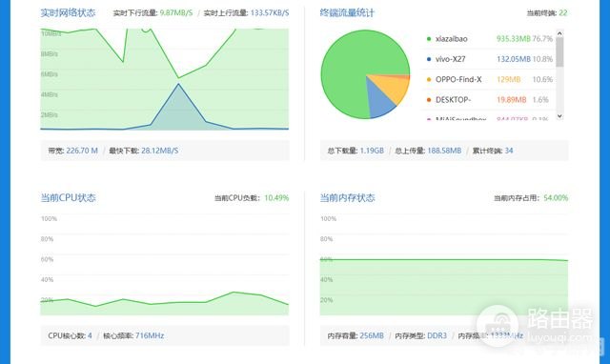Click the 935.33MB traffic value
Image resolution: width=610 pixels, height=364 pixels.
(x=514, y=39)
